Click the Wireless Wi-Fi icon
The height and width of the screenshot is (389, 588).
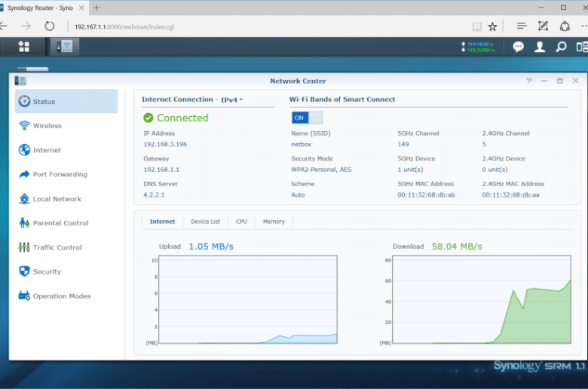[24, 125]
